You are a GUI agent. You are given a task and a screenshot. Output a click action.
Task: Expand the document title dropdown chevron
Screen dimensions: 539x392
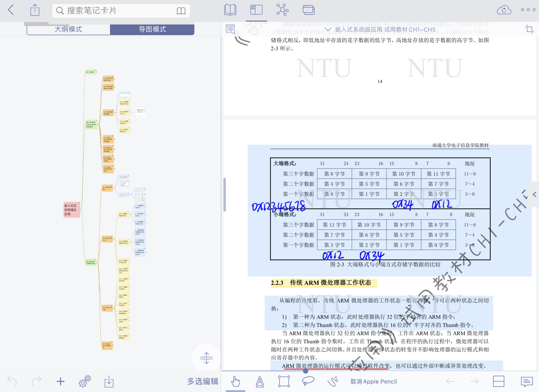328,29
